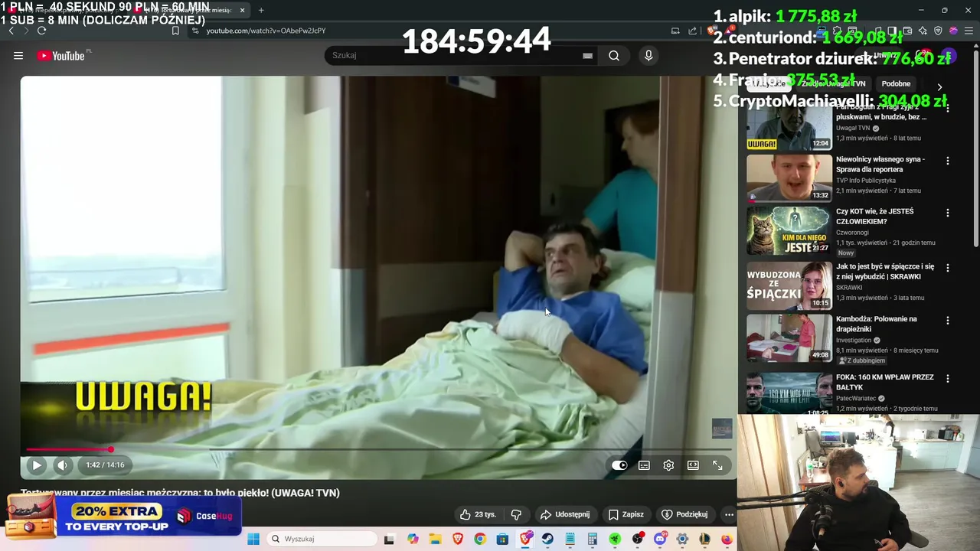The image size is (980, 551).
Task: Toggle subtitles in the video player
Action: [644, 465]
